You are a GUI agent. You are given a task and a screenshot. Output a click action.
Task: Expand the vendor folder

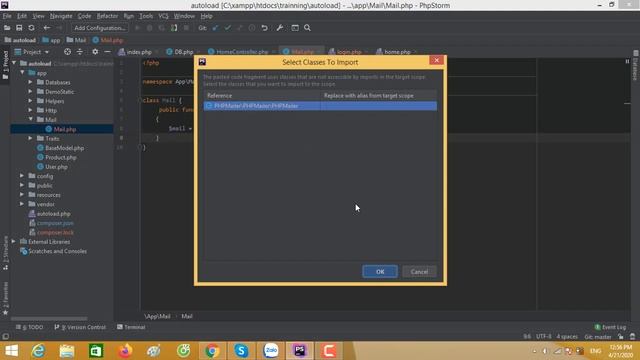22,204
